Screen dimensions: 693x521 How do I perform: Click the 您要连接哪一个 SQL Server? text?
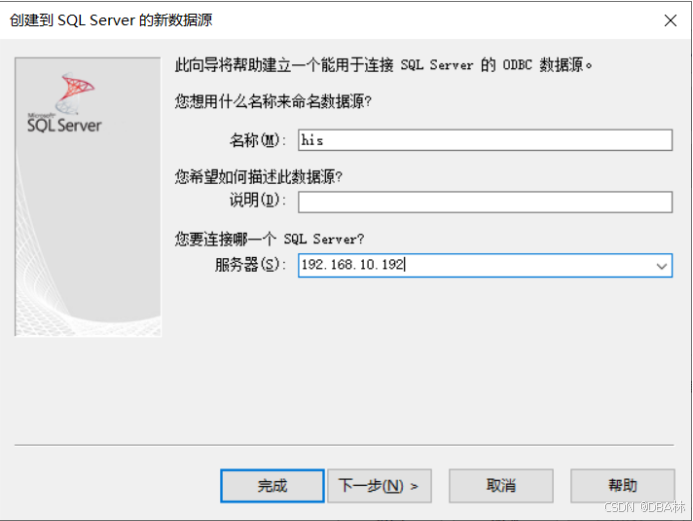pyautogui.click(x=269, y=239)
